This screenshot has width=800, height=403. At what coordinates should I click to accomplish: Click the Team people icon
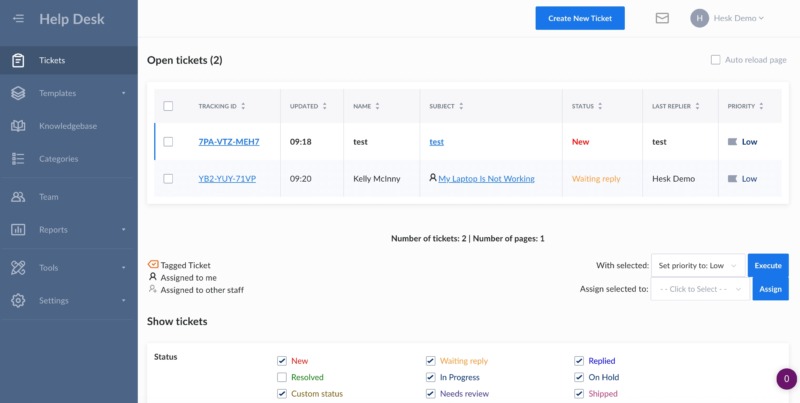pos(18,197)
